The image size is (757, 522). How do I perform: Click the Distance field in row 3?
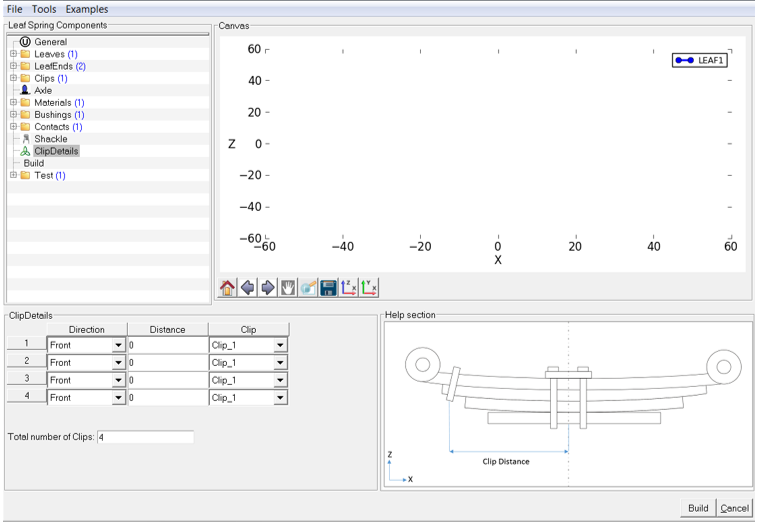pos(167,380)
